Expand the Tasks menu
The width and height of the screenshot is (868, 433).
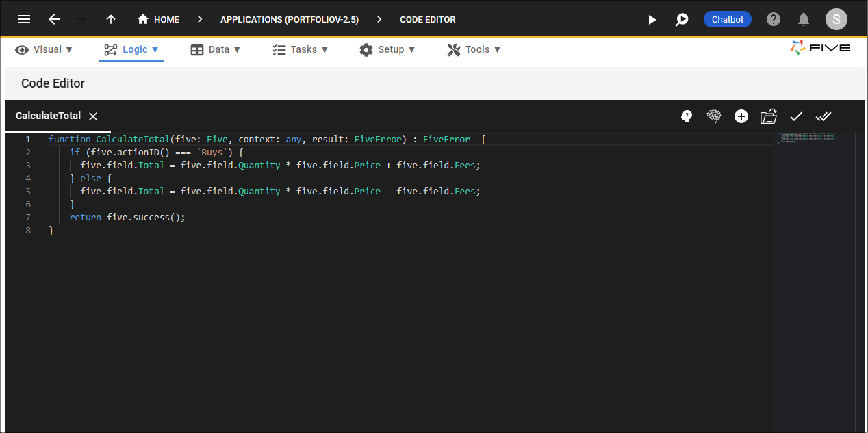point(301,49)
